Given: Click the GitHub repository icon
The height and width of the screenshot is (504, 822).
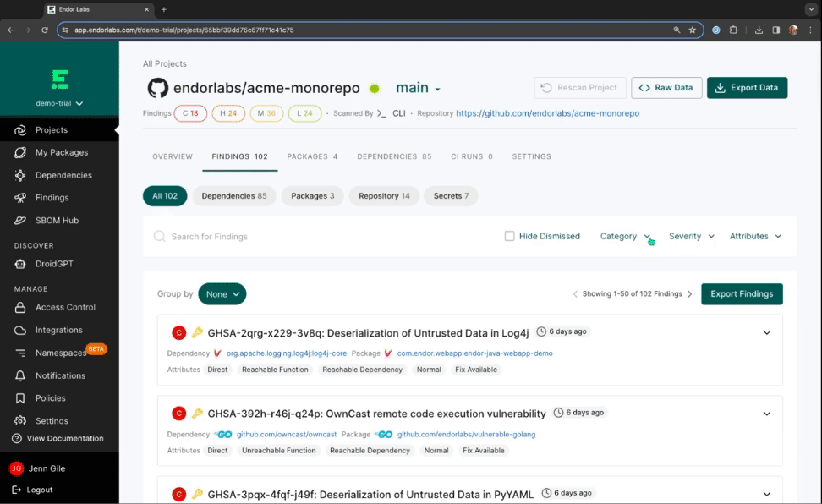Looking at the screenshot, I should pos(157,88).
